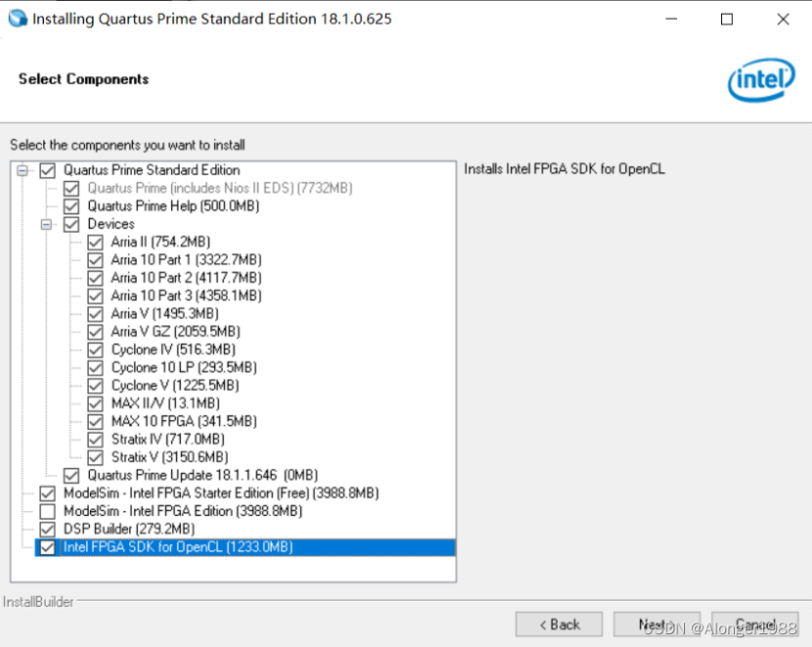Select the Quartus Prime Update 18.1.1.646 label
The width and height of the screenshot is (812, 647).
(x=202, y=475)
